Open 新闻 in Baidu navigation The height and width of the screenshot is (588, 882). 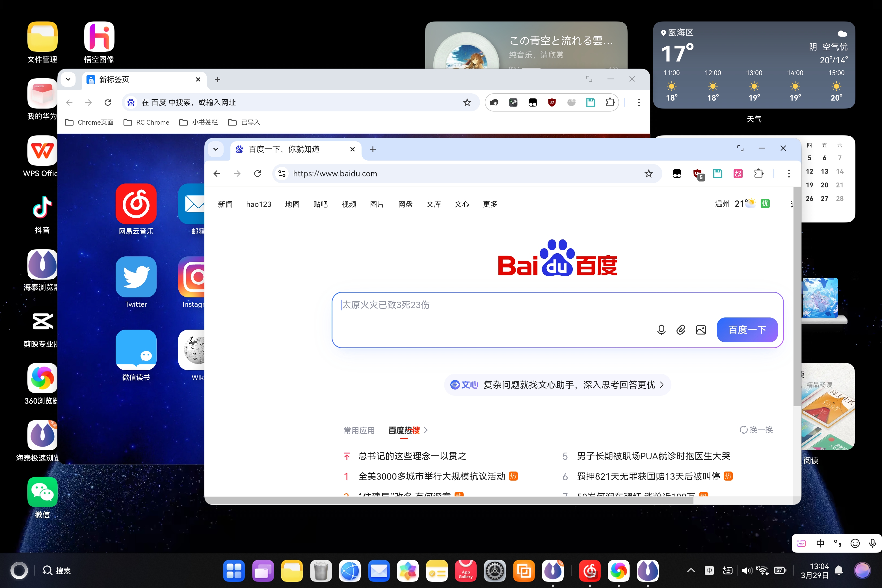(225, 204)
